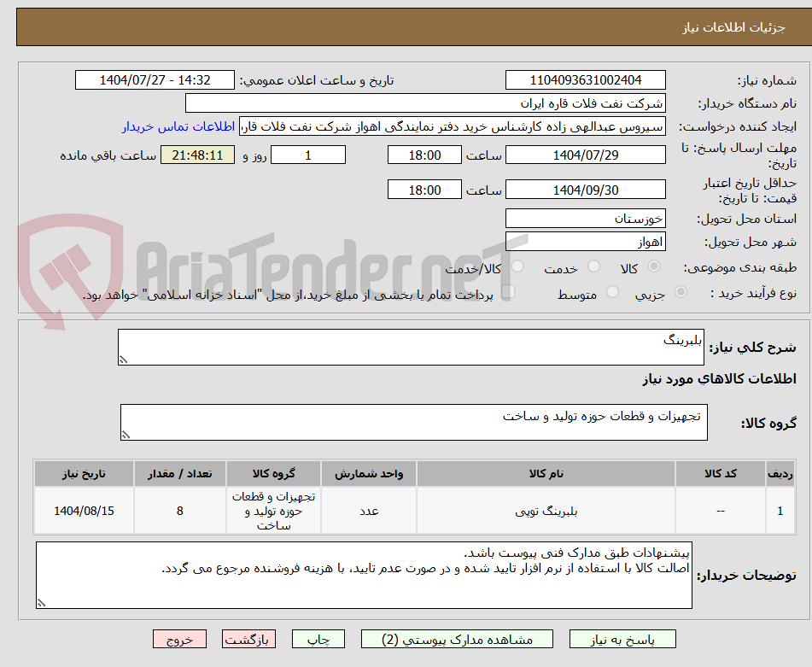Viewport: 812px width, 667px height.
Task: Click the resize handle of گروه کالا textarea
Action: (126, 435)
